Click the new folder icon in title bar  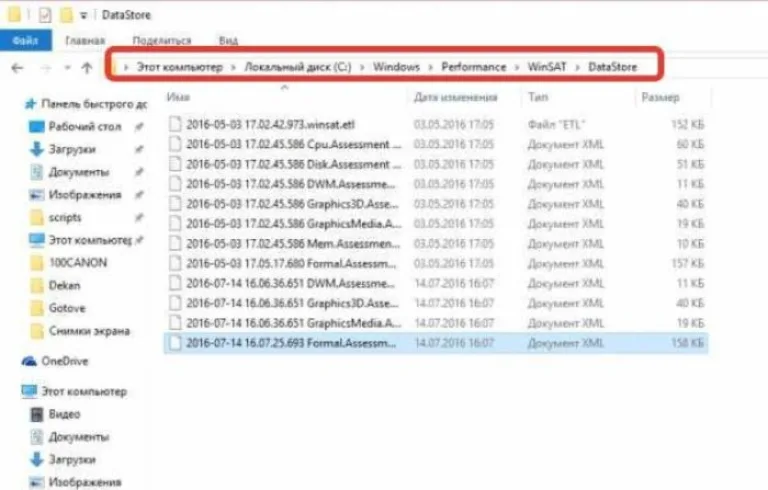[x=66, y=15]
